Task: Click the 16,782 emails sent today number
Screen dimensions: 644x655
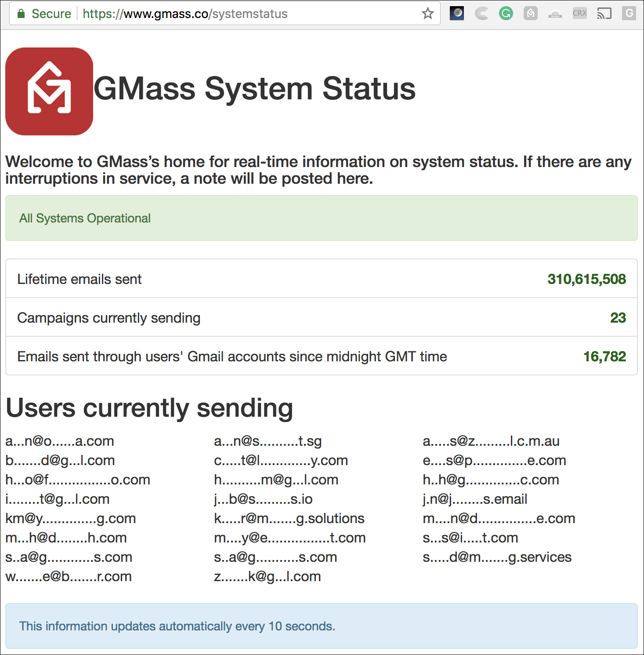Action: (x=604, y=357)
